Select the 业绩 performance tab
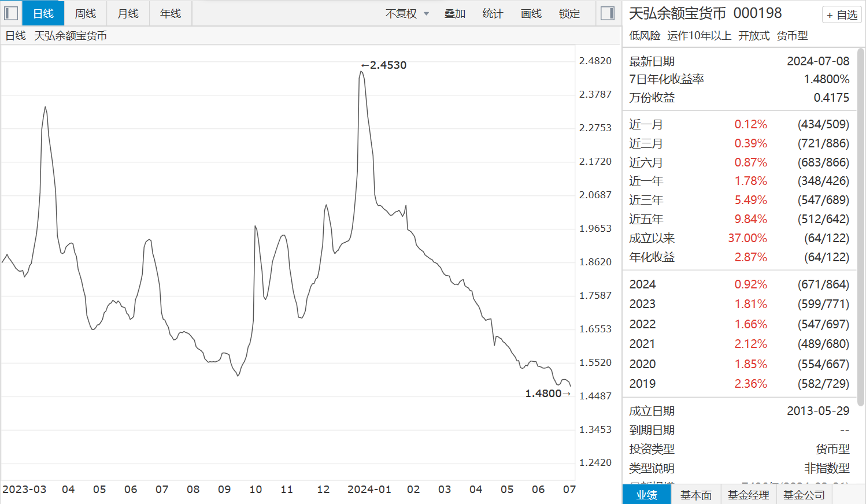The height and width of the screenshot is (504, 866). [x=647, y=495]
